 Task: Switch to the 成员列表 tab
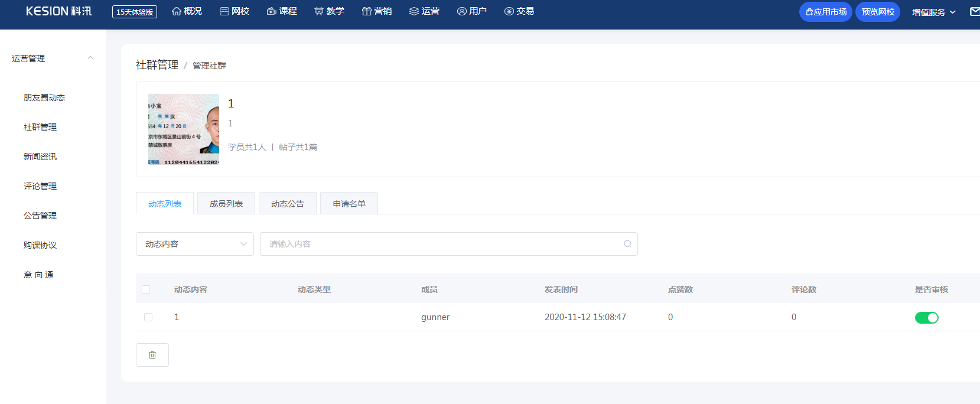pyautogui.click(x=226, y=204)
